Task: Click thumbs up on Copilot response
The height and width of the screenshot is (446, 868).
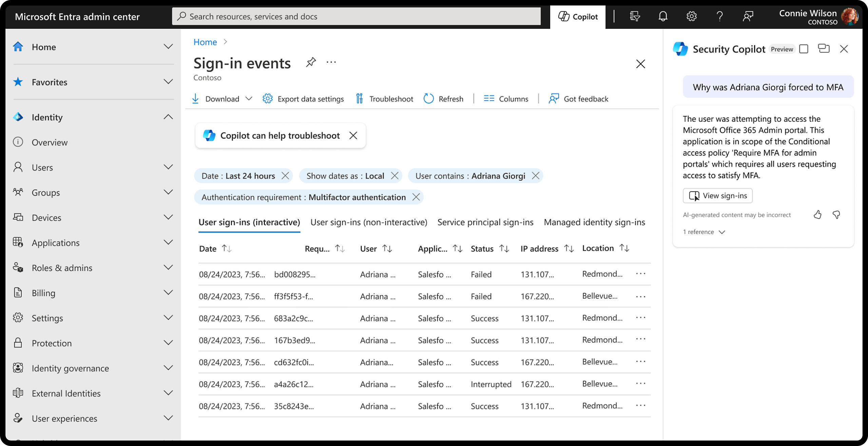Action: point(818,215)
